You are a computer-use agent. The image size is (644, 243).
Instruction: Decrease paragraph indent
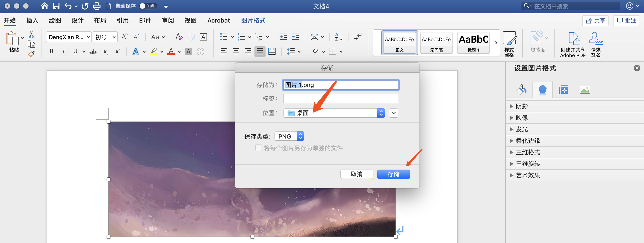283,37
